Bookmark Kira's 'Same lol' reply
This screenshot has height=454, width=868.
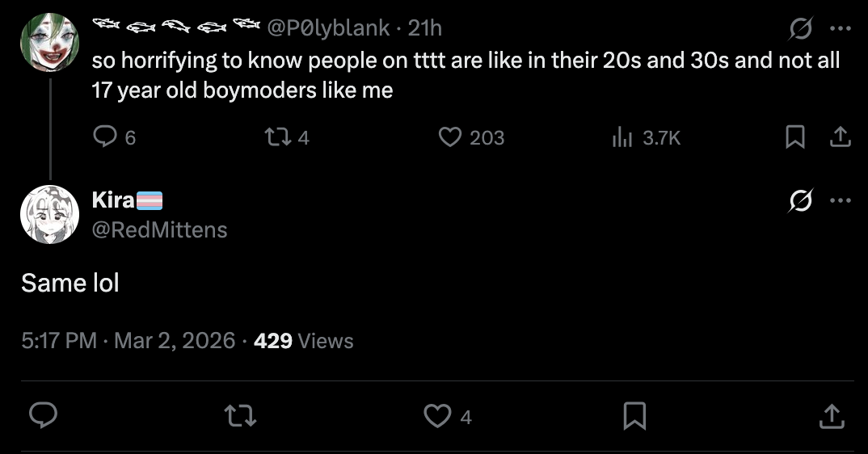point(634,416)
